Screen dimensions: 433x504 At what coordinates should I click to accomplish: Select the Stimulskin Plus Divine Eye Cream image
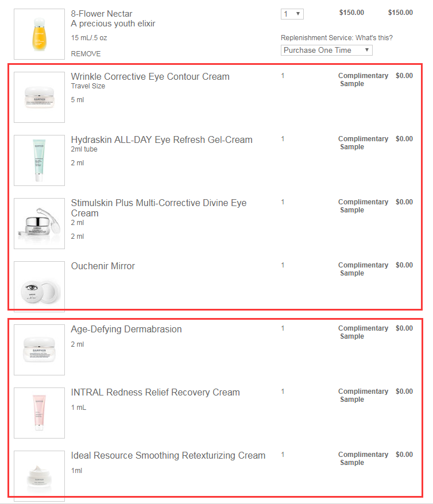(39, 223)
